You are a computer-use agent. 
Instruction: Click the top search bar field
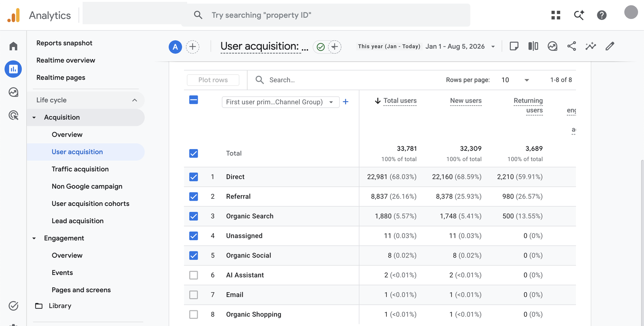coord(326,15)
